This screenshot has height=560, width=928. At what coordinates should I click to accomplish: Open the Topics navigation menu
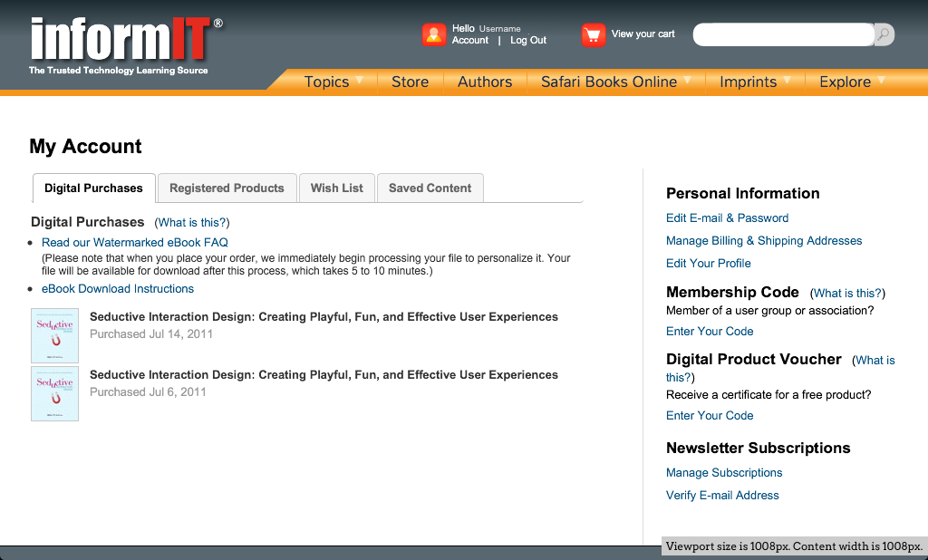(x=326, y=82)
